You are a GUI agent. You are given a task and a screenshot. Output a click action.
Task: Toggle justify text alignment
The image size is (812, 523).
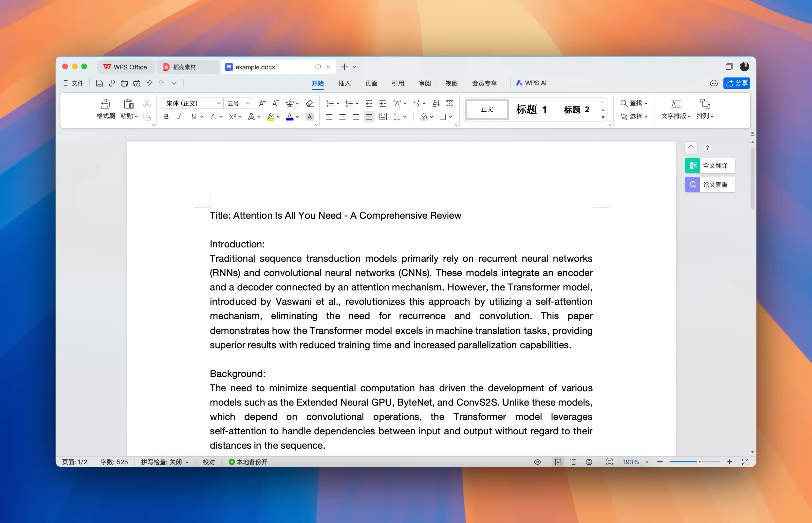pos(369,117)
